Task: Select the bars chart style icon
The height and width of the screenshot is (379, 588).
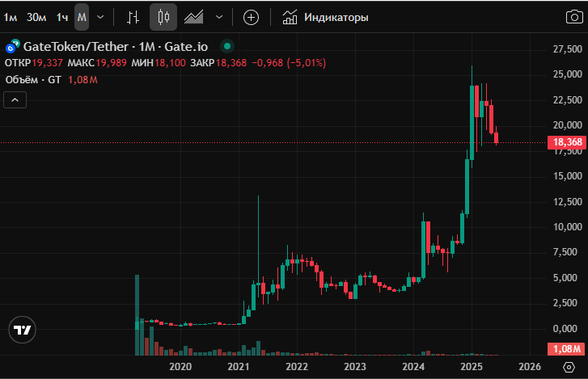Action: [133, 17]
